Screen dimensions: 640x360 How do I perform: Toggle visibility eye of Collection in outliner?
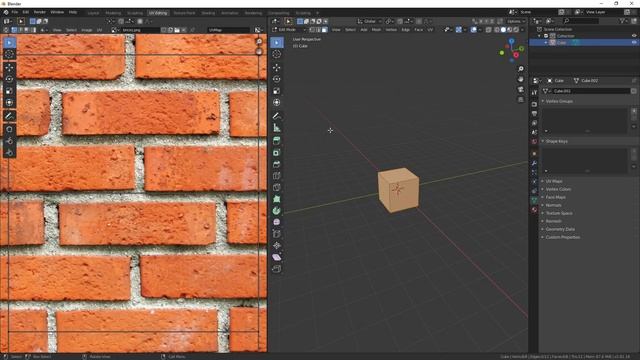click(x=634, y=36)
